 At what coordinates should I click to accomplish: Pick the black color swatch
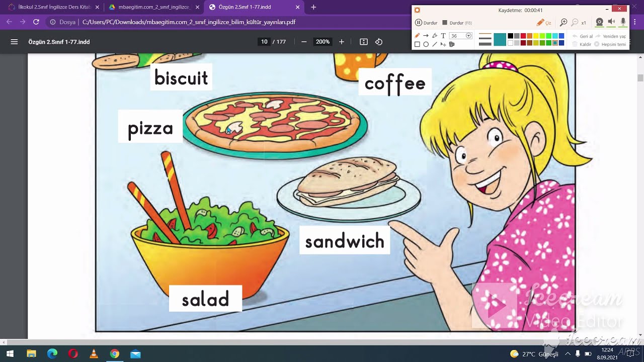510,36
